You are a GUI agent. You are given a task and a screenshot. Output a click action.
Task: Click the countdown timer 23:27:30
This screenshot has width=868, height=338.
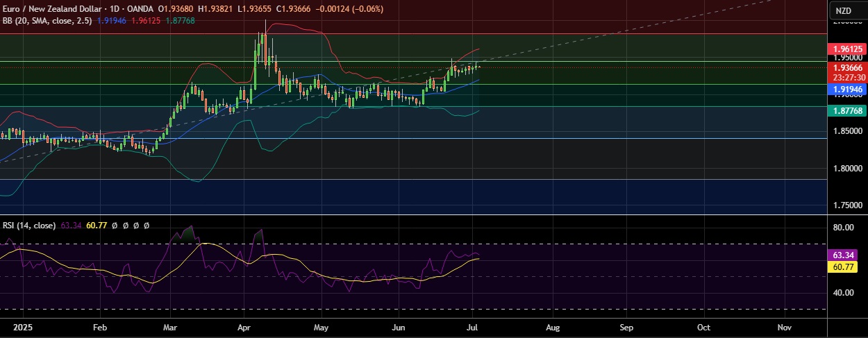click(x=848, y=78)
